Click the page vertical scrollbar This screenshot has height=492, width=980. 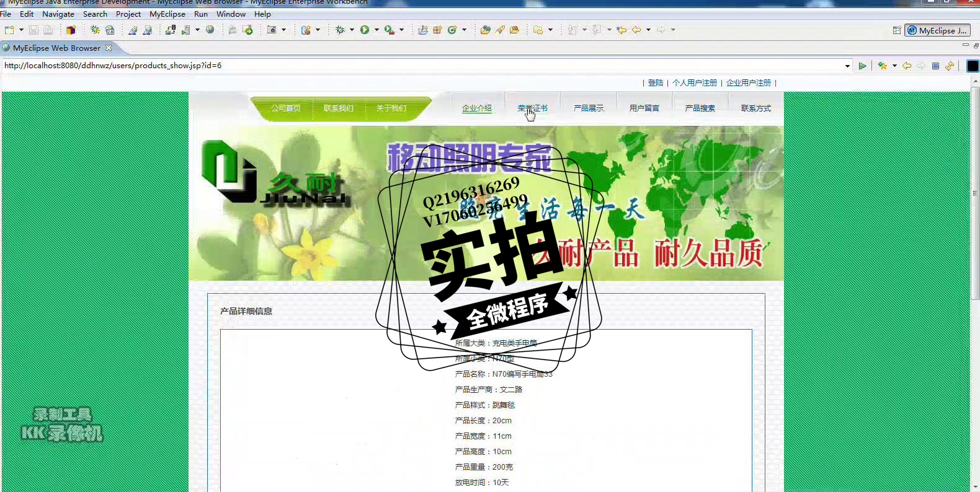click(975, 194)
